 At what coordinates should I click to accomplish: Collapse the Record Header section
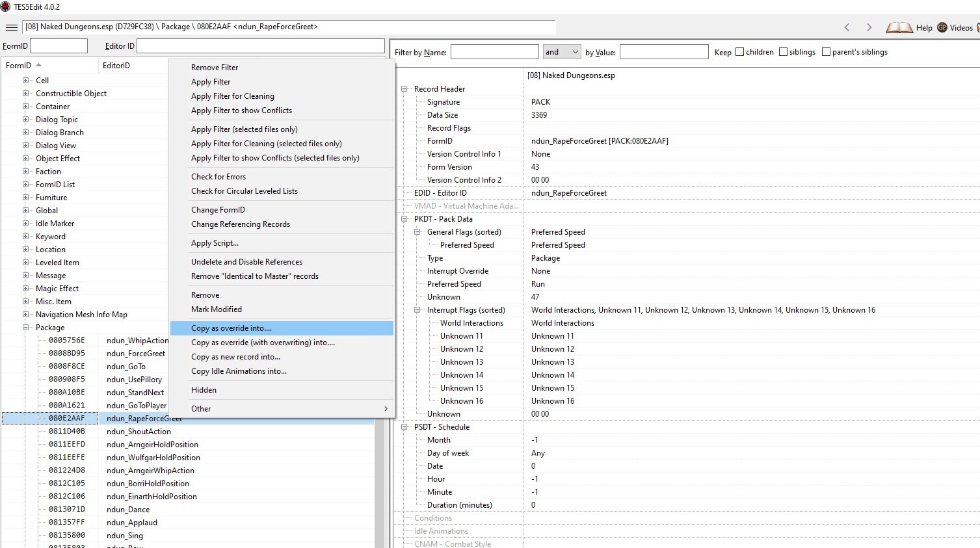pyautogui.click(x=404, y=89)
